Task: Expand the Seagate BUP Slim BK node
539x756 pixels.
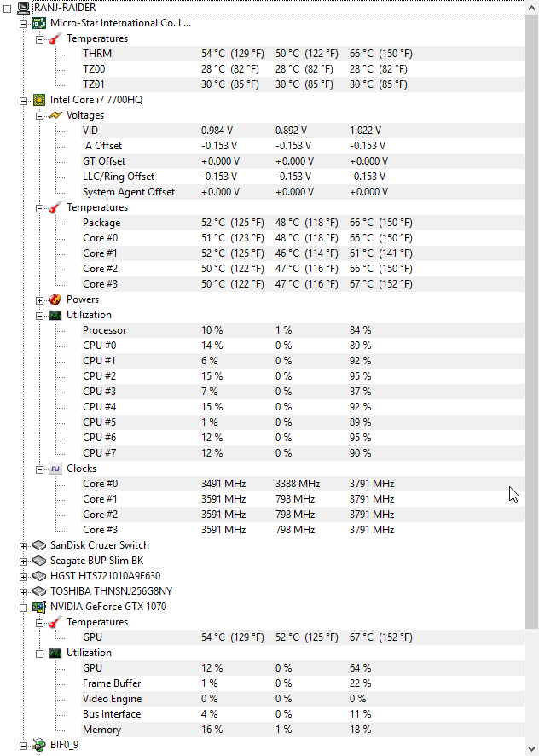Action: point(23,561)
